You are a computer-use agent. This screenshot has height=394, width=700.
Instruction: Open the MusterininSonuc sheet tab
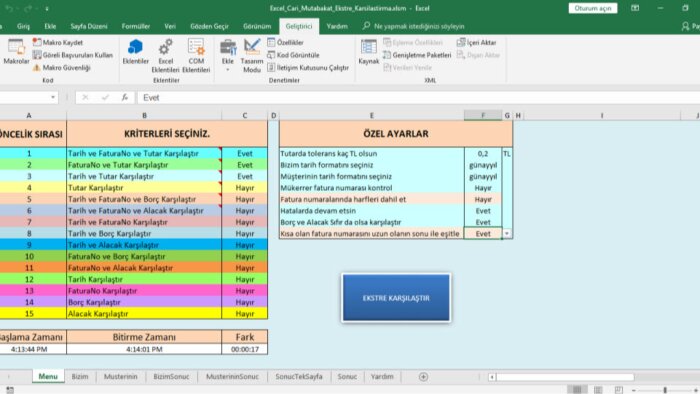tap(232, 377)
